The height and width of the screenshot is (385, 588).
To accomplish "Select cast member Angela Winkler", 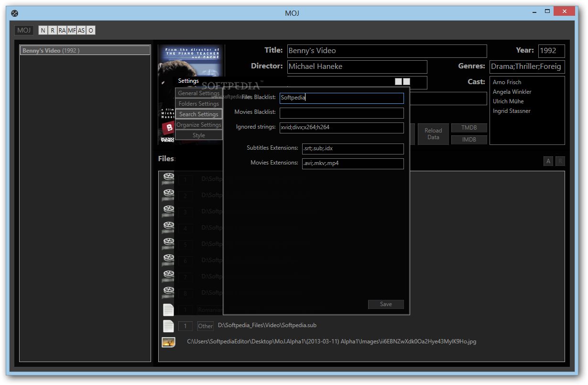I will pos(512,92).
